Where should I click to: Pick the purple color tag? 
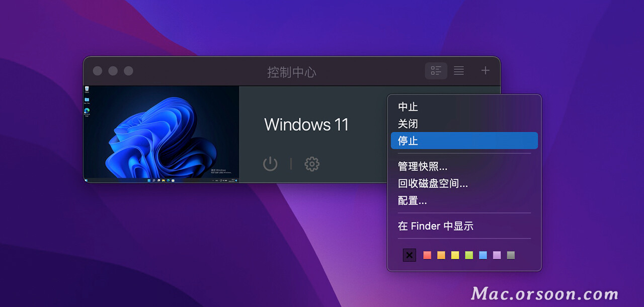[497, 255]
